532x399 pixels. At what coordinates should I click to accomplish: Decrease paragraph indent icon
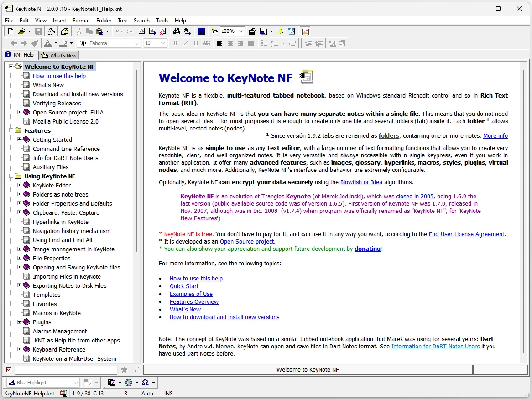[308, 43]
